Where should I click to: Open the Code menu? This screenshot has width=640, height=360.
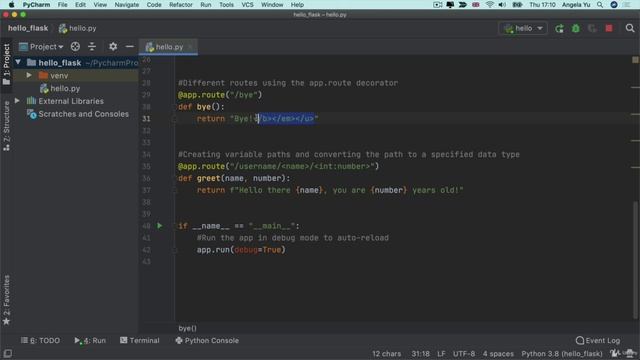click(154, 5)
